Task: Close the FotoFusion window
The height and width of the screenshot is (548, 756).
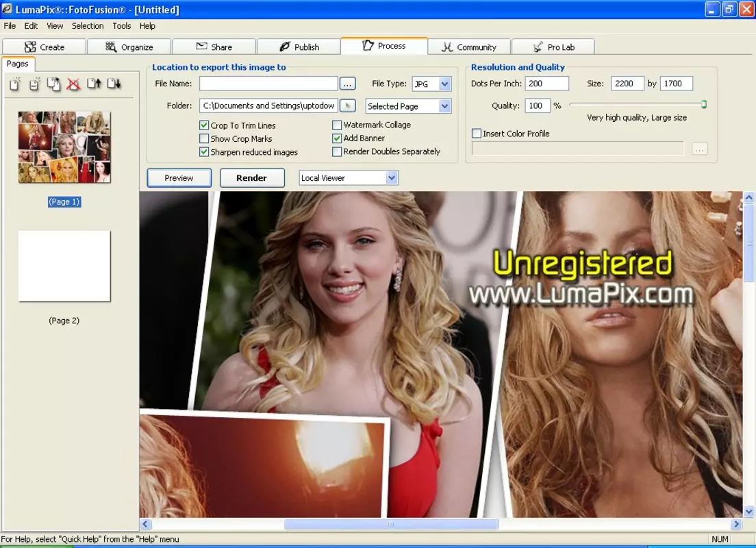Action: click(747, 9)
